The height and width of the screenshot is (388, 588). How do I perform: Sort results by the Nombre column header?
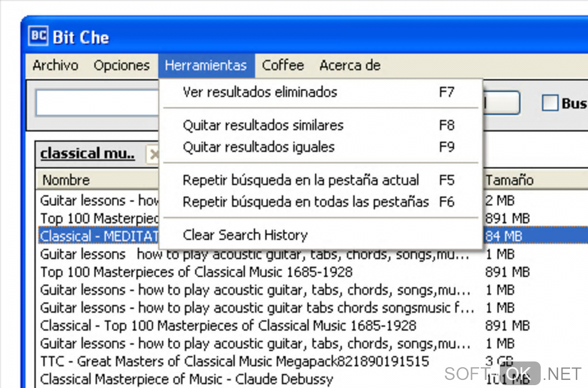[x=66, y=180]
